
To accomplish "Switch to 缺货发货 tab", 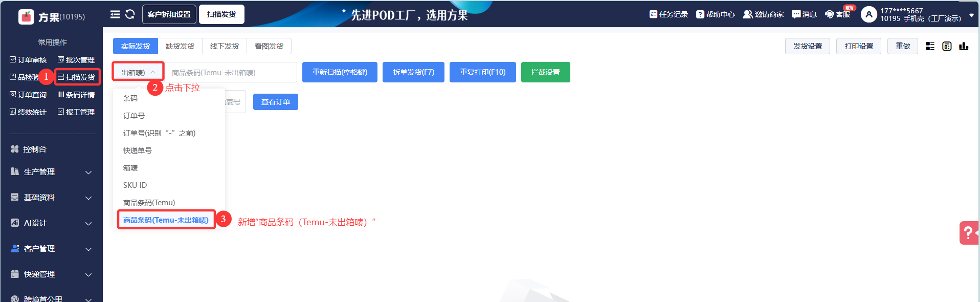I will 180,46.
